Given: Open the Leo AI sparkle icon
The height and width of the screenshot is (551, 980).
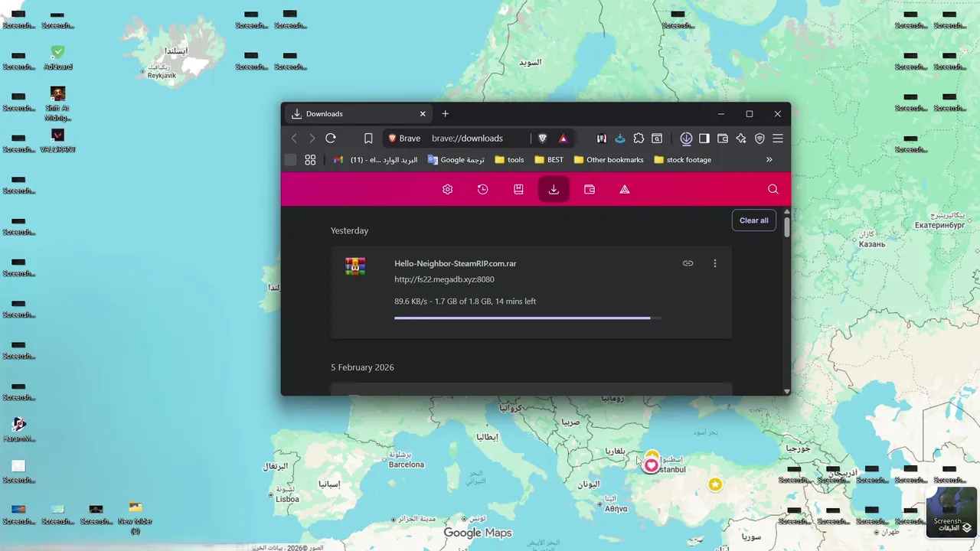Looking at the screenshot, I should click(x=741, y=139).
